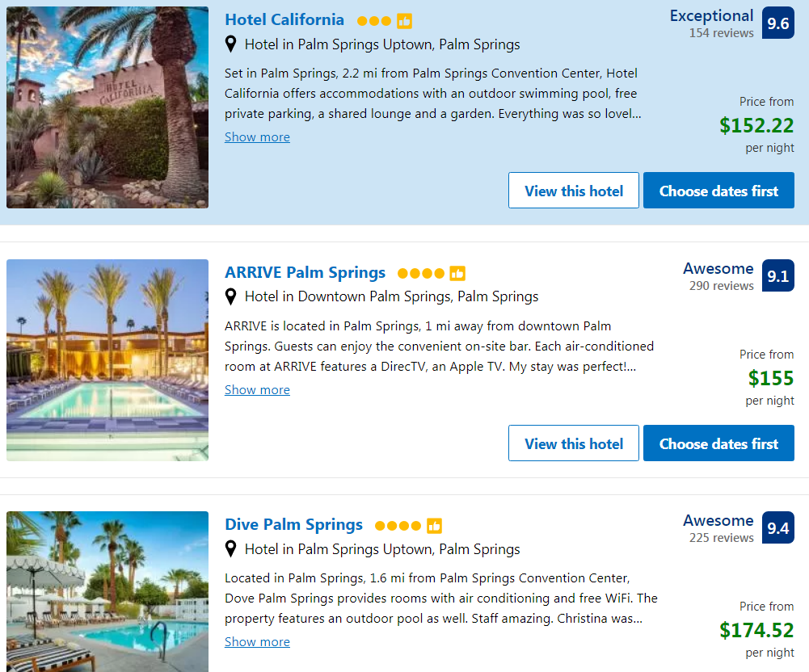This screenshot has width=809, height=672.
Task: Click the 9.6 review score badge
Action: coord(777,23)
